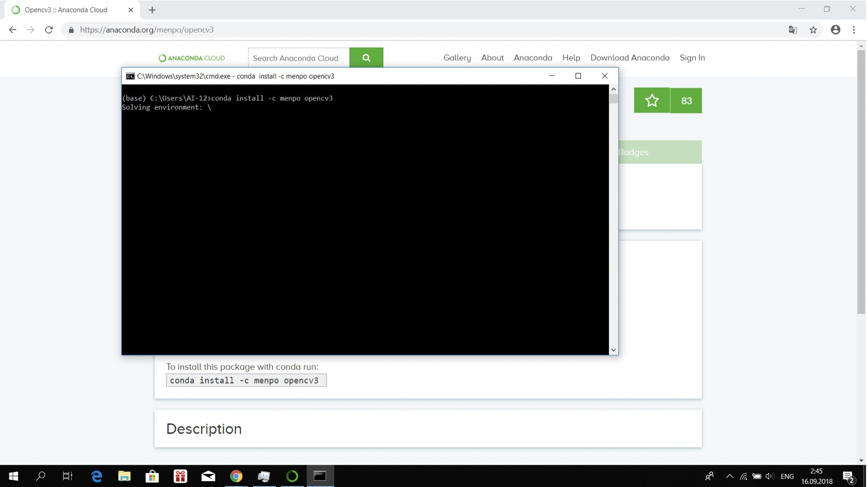This screenshot has width=868, height=487.
Task: Click the cmd window system menu icon
Action: [x=130, y=76]
